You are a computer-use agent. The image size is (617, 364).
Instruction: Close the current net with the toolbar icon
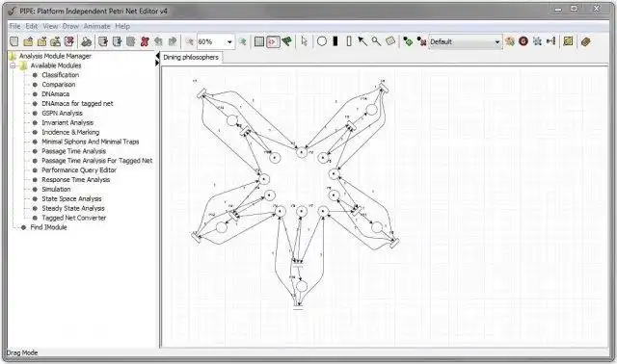click(x=69, y=41)
